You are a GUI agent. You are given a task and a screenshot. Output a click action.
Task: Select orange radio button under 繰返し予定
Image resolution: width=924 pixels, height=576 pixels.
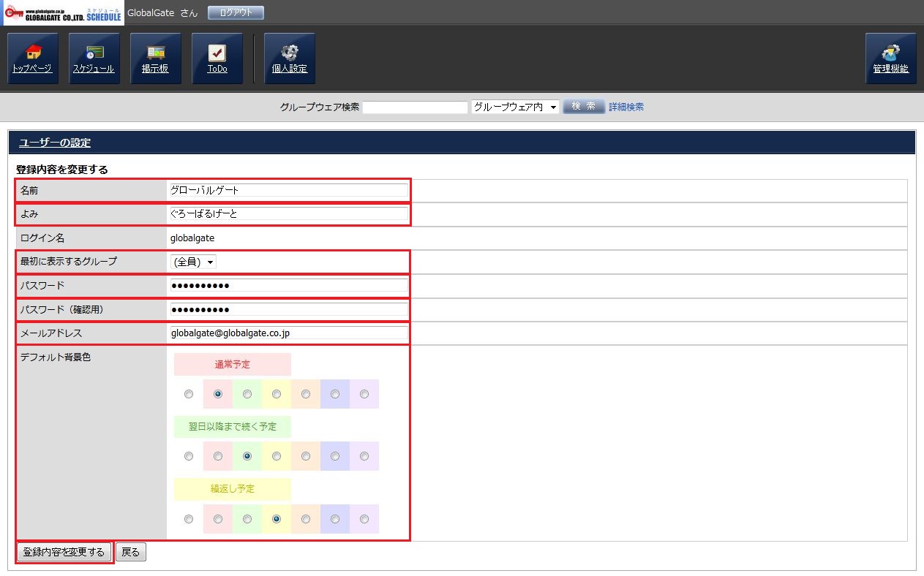[x=306, y=519]
